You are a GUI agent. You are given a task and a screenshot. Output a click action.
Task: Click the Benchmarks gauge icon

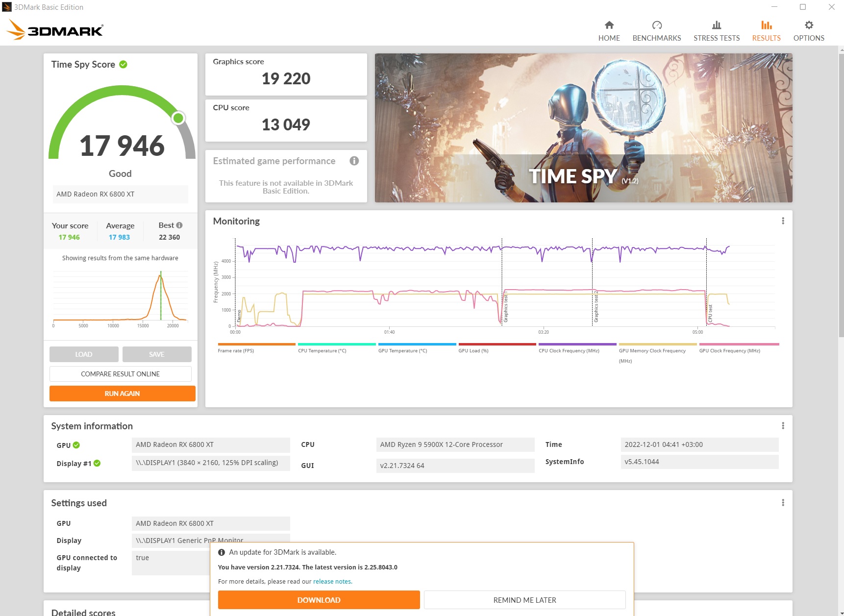[x=657, y=25]
